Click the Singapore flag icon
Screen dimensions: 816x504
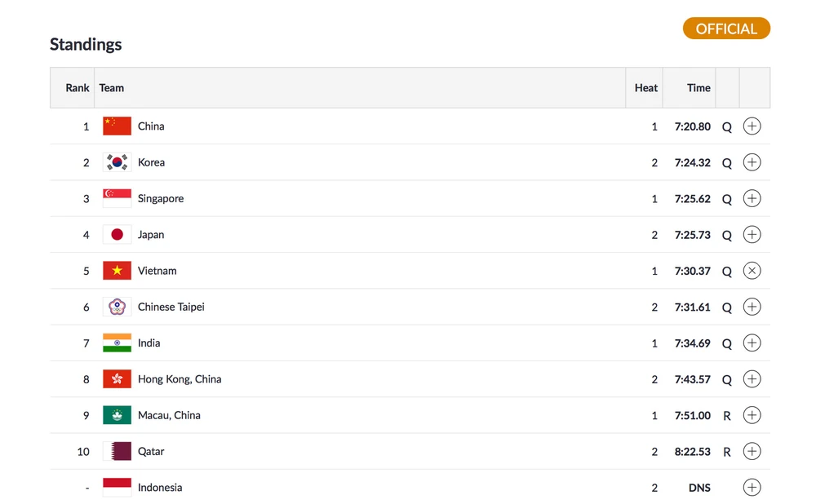[x=117, y=198]
